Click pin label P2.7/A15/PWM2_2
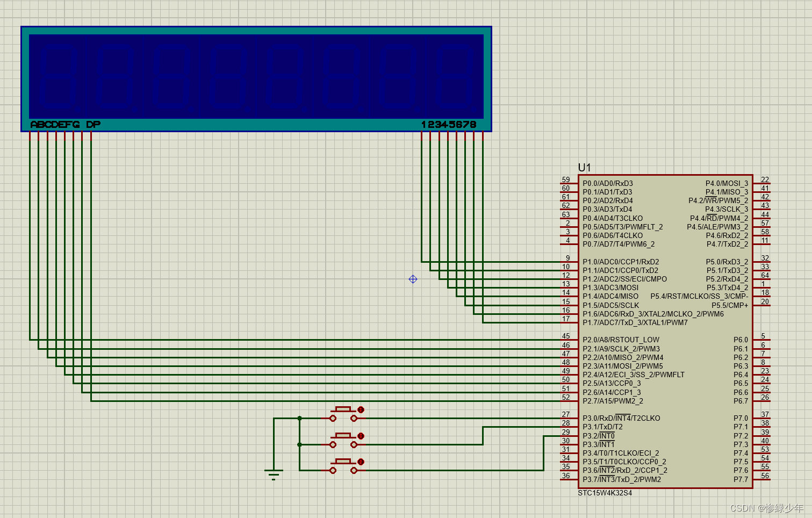 [x=613, y=401]
